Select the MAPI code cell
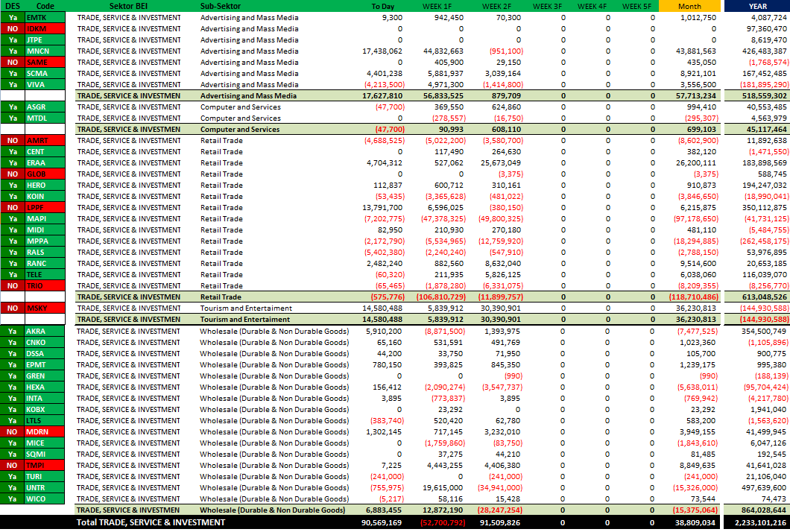Viewport: 790px width, 532px height. [45, 218]
